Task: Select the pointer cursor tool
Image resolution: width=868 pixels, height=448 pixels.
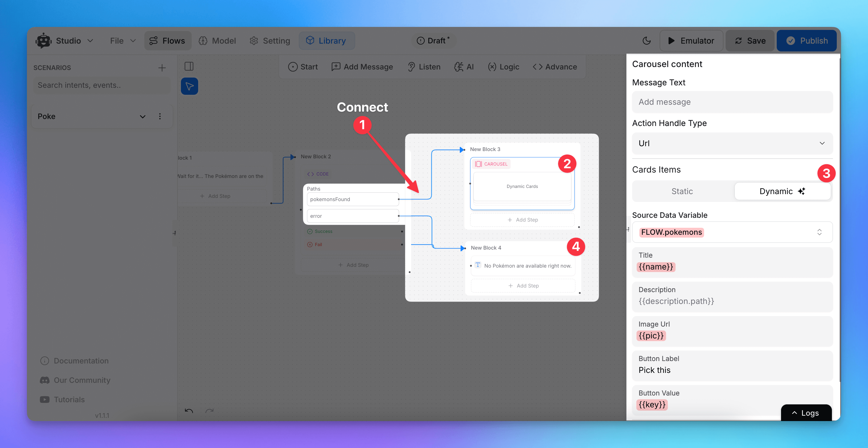Action: click(x=189, y=86)
